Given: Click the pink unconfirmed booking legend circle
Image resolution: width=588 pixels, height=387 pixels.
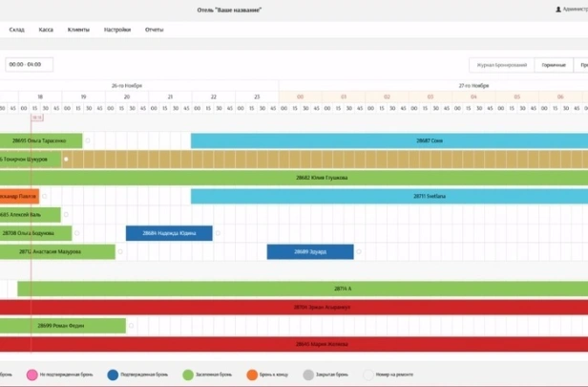Looking at the screenshot, I should [x=31, y=376].
